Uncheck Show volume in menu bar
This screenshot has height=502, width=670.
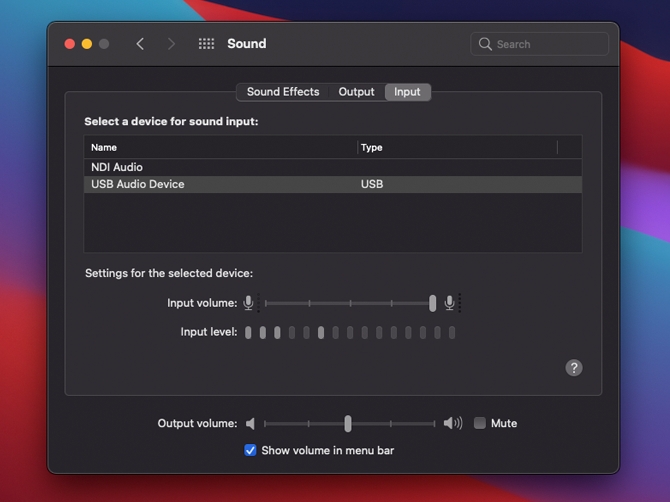[x=250, y=450]
